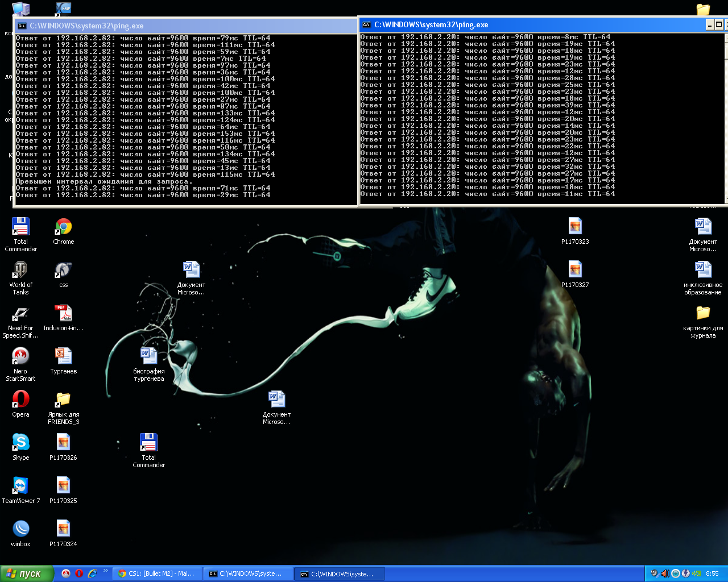Viewport: 728px width, 582px height.
Task: Open the Chrome desktop shortcut
Action: point(63,227)
